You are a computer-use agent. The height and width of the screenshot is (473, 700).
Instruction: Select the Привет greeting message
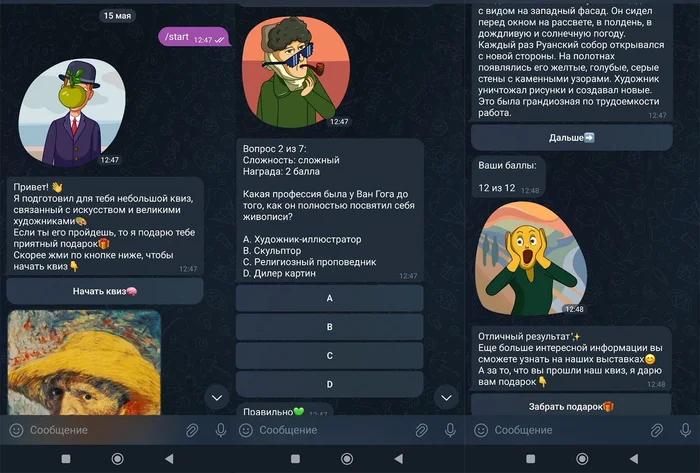pos(105,226)
